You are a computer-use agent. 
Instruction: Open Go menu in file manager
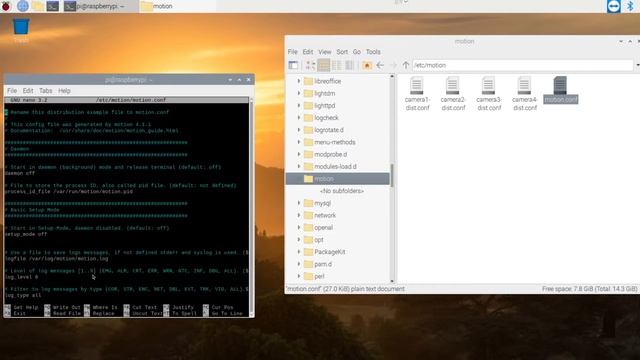pos(357,52)
